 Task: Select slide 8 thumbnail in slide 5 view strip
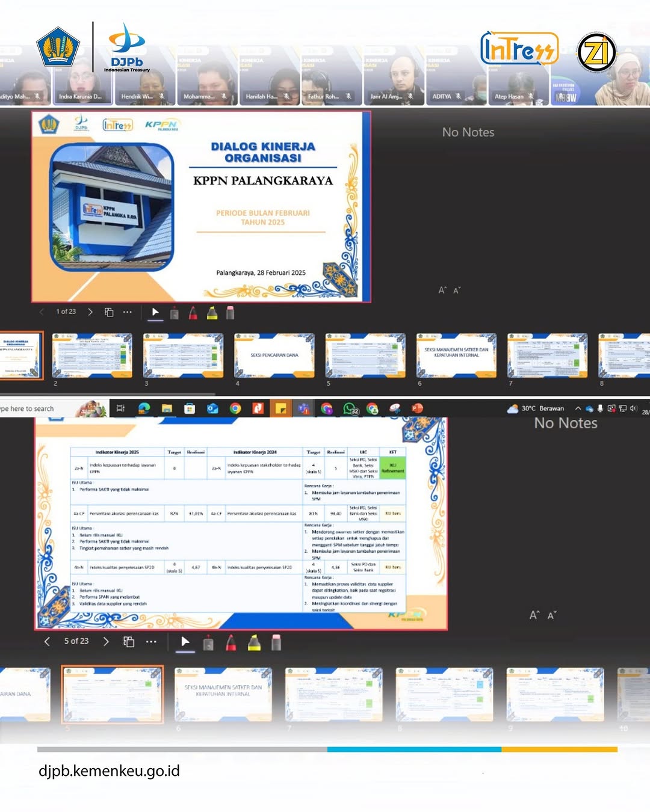pos(444,694)
